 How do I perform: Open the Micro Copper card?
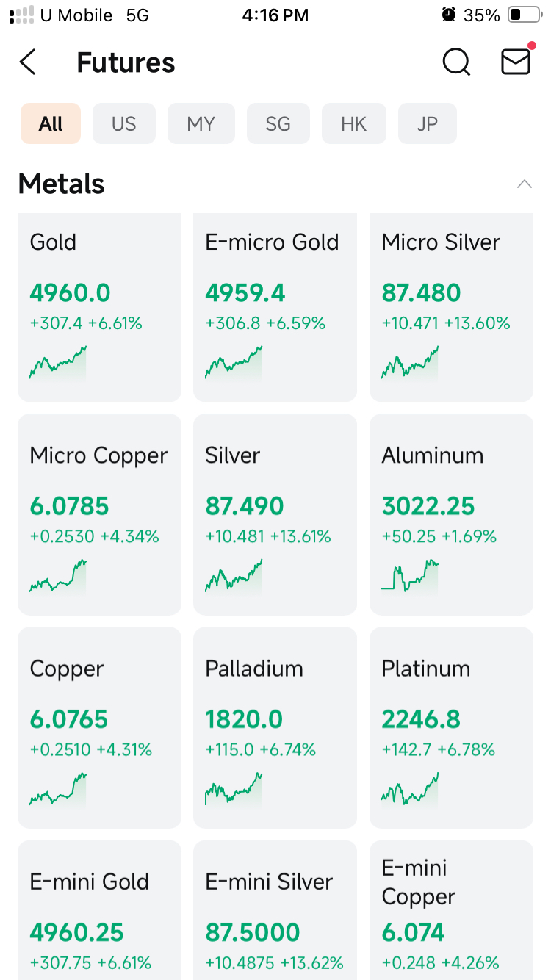click(x=99, y=514)
